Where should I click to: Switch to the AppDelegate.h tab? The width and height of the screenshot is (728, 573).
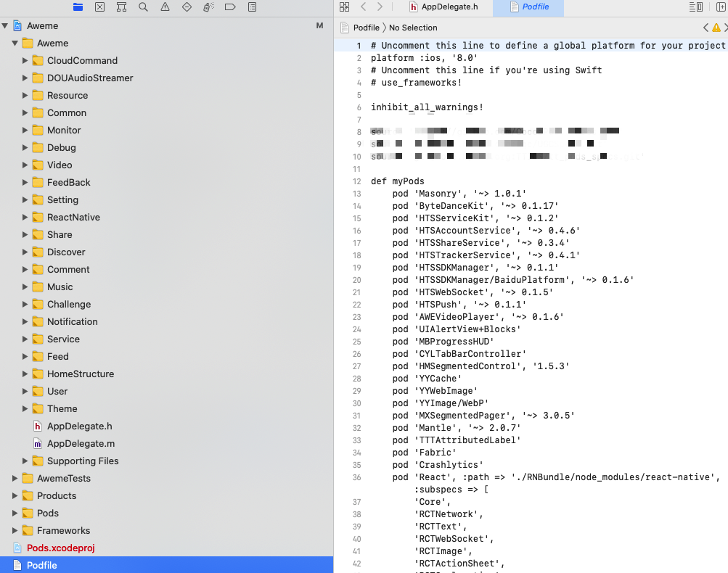click(443, 7)
